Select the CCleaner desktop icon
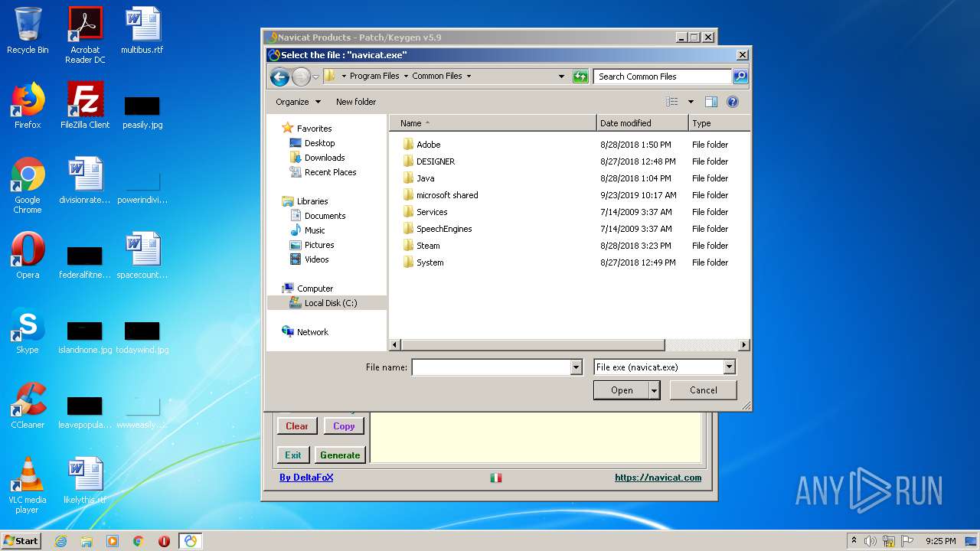The image size is (980, 551). point(28,406)
